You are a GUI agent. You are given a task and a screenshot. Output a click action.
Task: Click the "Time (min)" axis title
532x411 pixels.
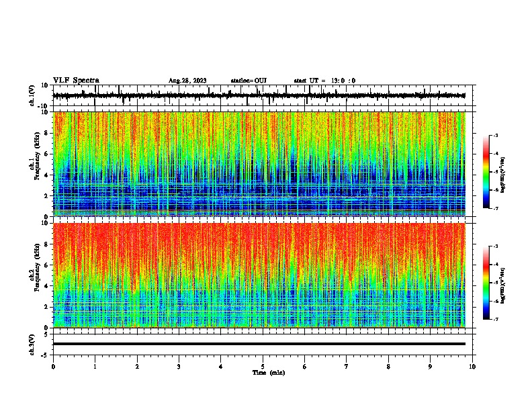tap(269, 373)
